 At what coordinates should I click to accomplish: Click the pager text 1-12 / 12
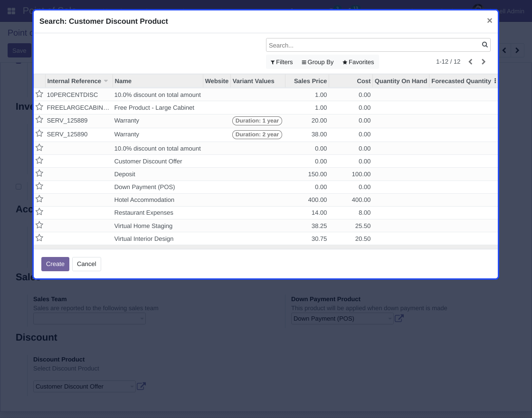448,62
